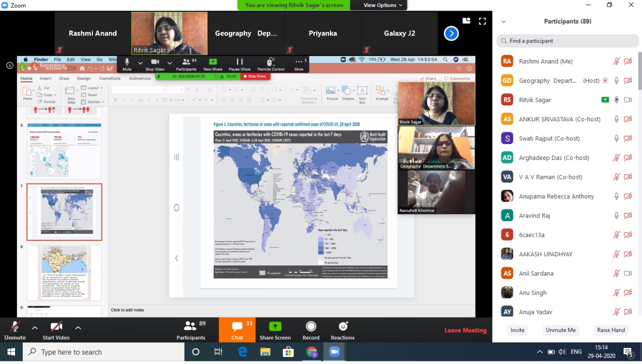The height and width of the screenshot is (364, 642).
Task: Toggle the Unmute microphone control
Action: coord(15,329)
